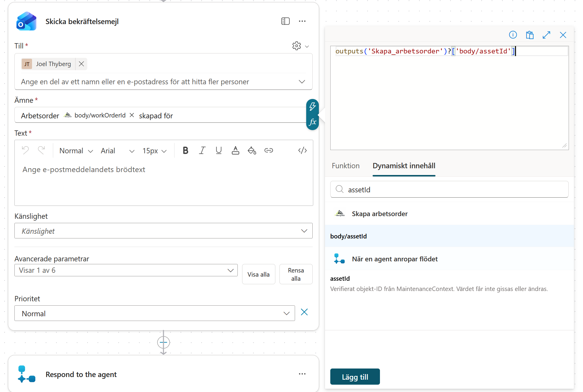Image resolution: width=583 pixels, height=392 pixels.
Task: Open the fx expression editor
Action: [312, 122]
